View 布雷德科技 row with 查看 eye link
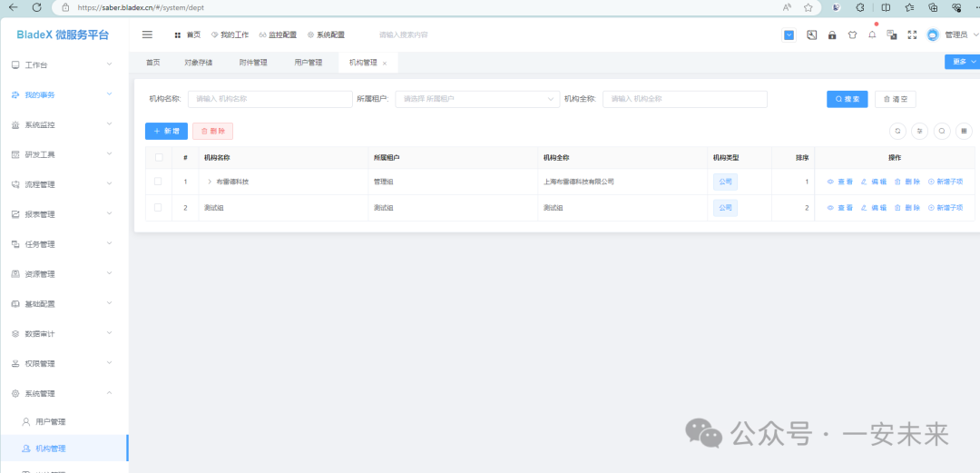The width and height of the screenshot is (980, 473). coord(840,182)
